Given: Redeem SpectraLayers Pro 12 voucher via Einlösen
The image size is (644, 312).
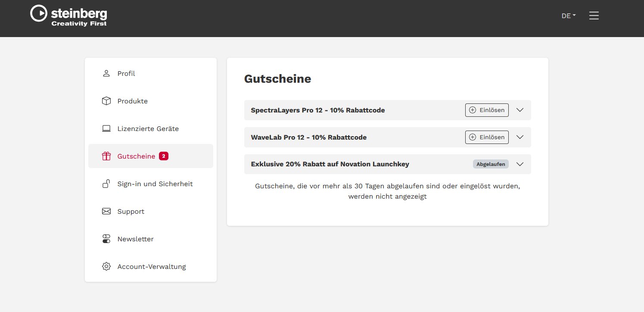Looking at the screenshot, I should click(x=487, y=110).
